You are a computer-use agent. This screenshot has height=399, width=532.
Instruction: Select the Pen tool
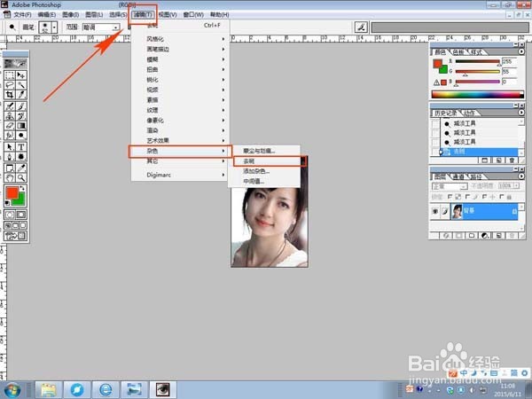(x=10, y=157)
